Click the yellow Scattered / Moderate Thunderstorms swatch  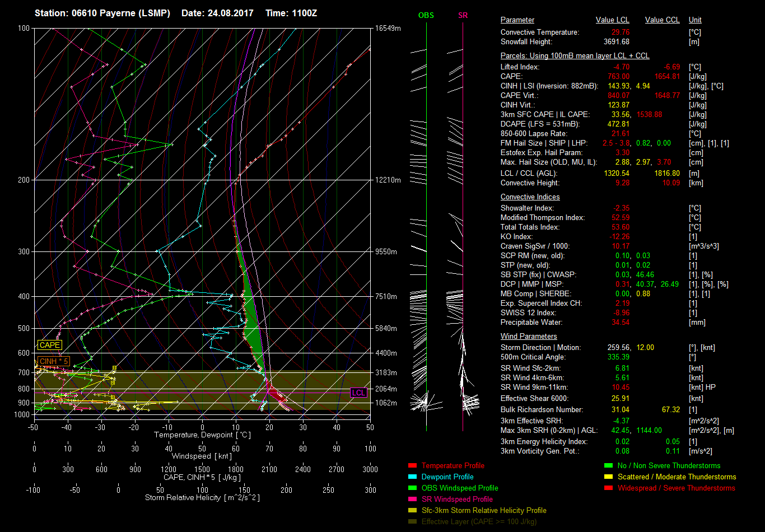click(608, 477)
